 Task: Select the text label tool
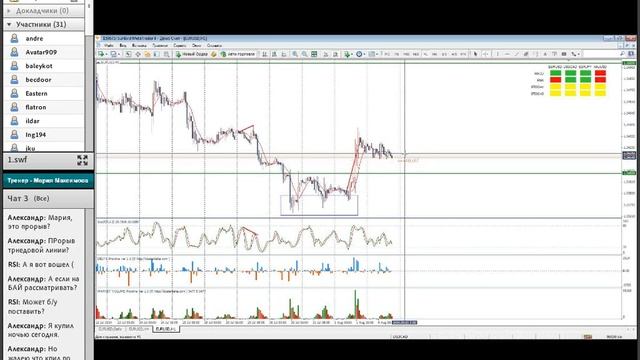coord(554,54)
